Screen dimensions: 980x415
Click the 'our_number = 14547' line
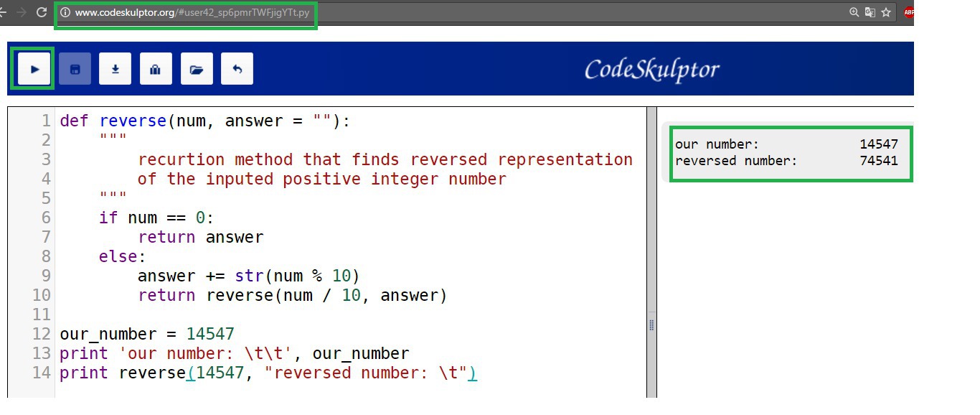147,334
